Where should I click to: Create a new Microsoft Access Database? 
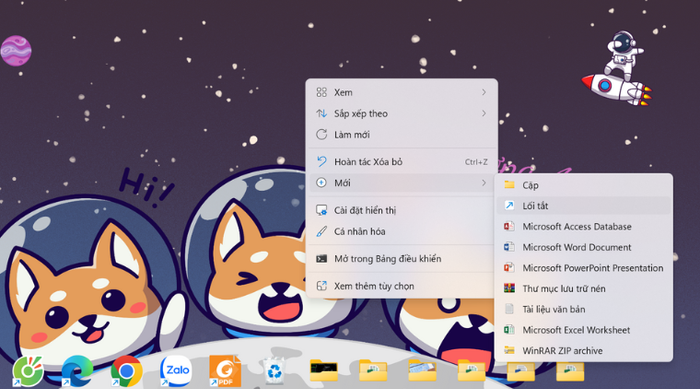tap(583, 226)
